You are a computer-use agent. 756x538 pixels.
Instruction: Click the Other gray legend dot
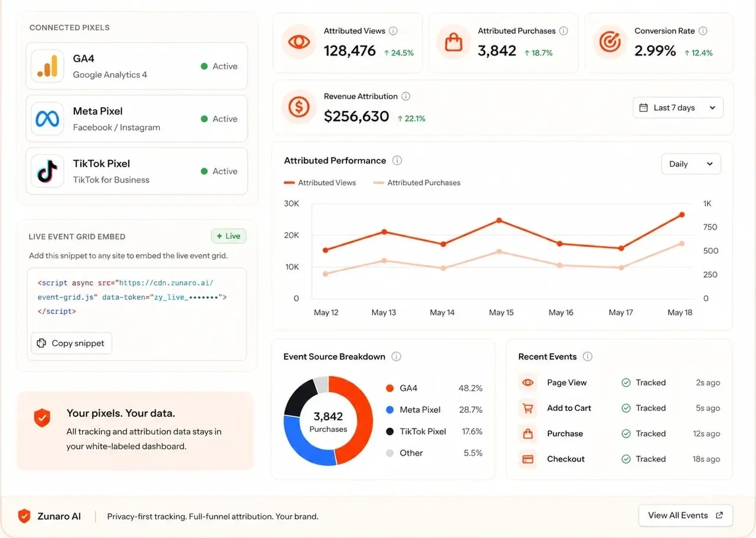tap(390, 453)
